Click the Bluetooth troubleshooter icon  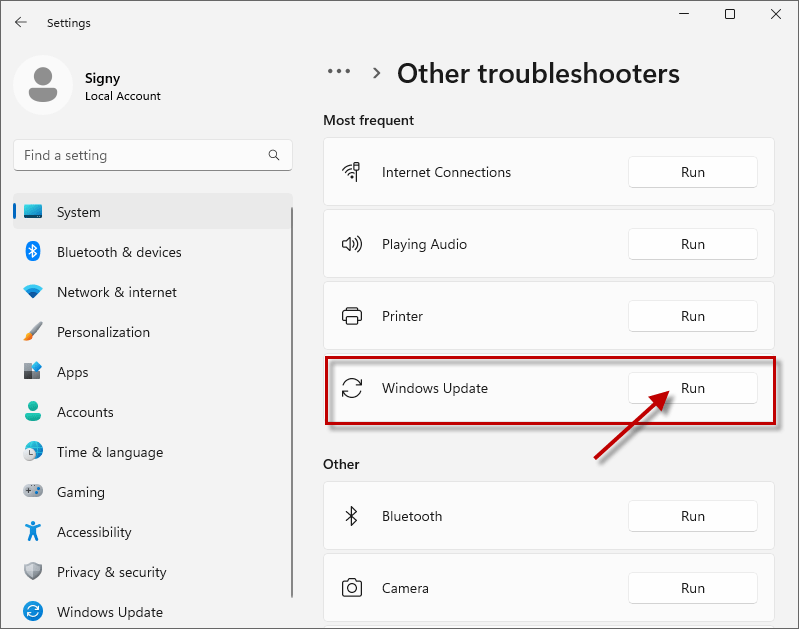[352, 516]
